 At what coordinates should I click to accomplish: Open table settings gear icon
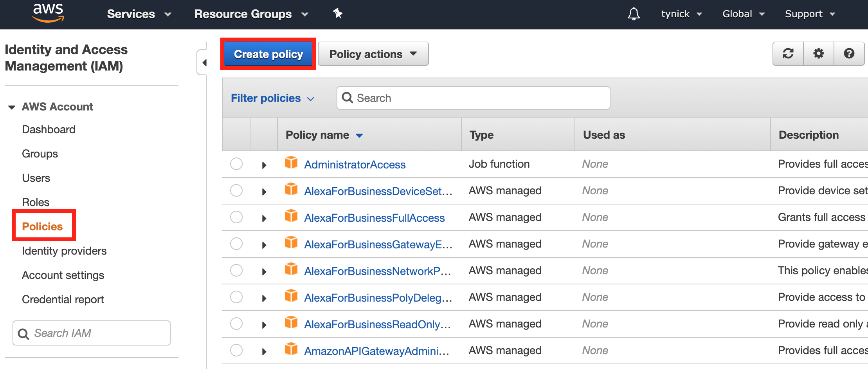(819, 54)
